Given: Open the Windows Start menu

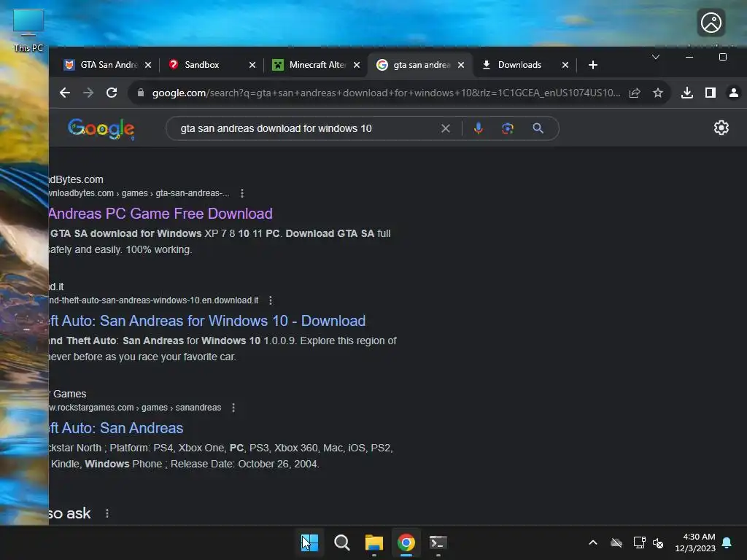Looking at the screenshot, I should click(x=309, y=542).
